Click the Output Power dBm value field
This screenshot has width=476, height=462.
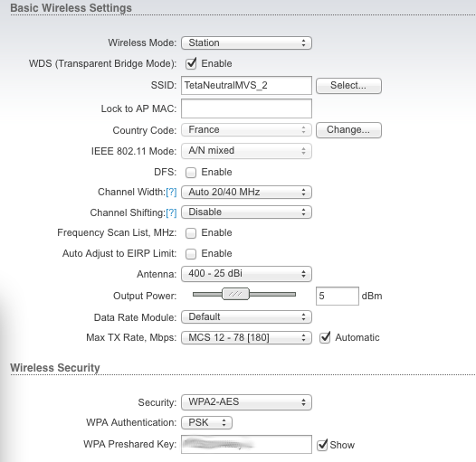(338, 296)
